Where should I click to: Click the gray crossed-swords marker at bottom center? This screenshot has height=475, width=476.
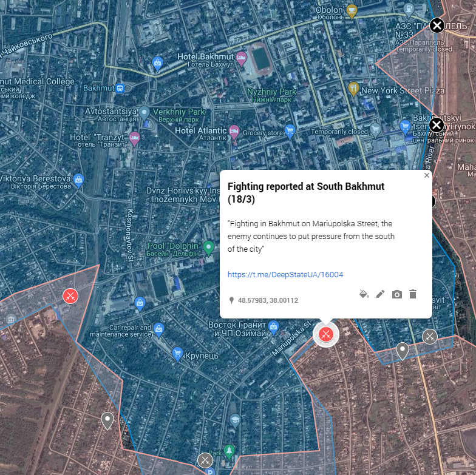(205, 460)
